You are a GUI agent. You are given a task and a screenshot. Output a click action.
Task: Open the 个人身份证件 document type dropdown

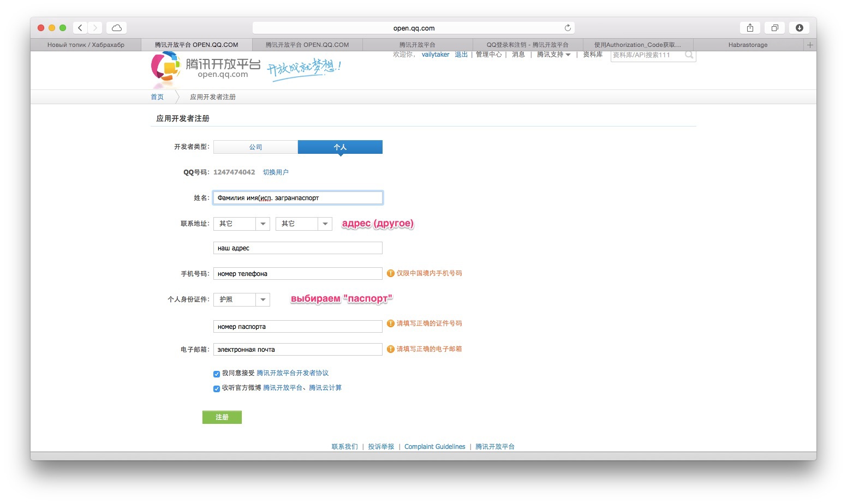(242, 299)
